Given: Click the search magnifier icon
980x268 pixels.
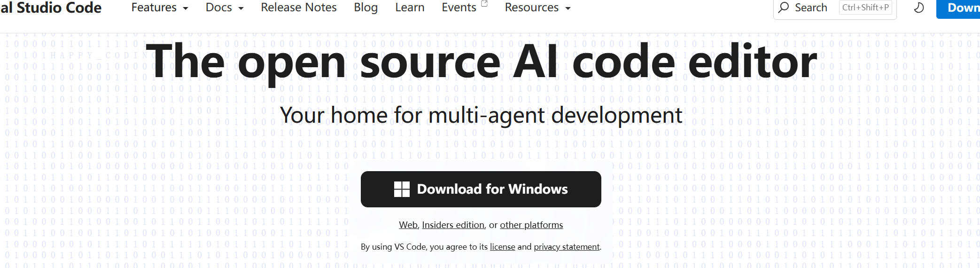Looking at the screenshot, I should pos(784,8).
